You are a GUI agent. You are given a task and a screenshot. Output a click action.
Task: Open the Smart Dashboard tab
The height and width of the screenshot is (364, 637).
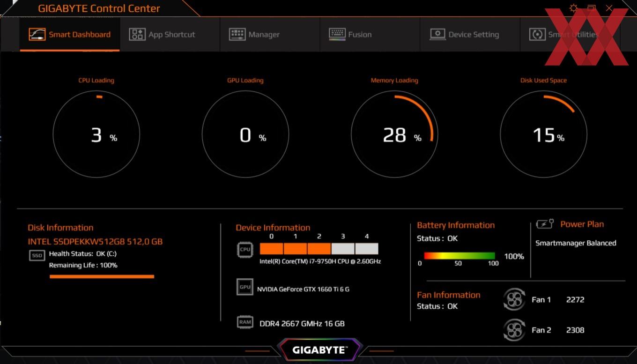pyautogui.click(x=69, y=34)
